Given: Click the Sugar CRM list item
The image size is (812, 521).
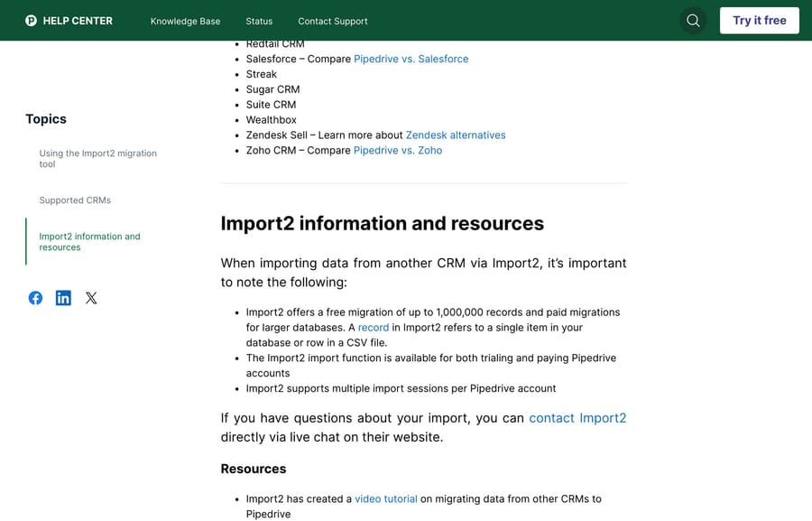Looking at the screenshot, I should pos(272,89).
